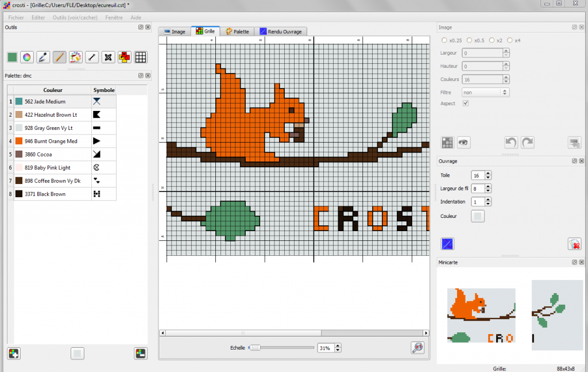This screenshot has width=588, height=372.
Task: Click the red and yellow cross tool
Action: click(125, 57)
